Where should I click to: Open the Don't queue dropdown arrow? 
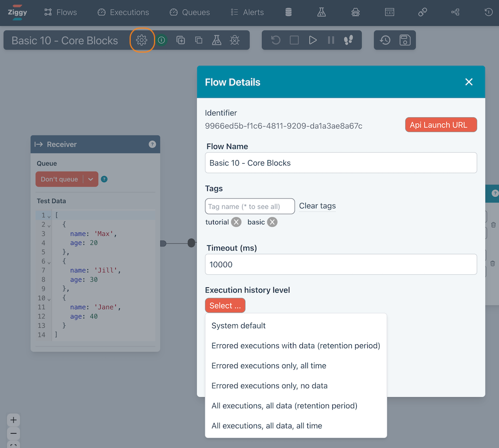pyautogui.click(x=90, y=179)
